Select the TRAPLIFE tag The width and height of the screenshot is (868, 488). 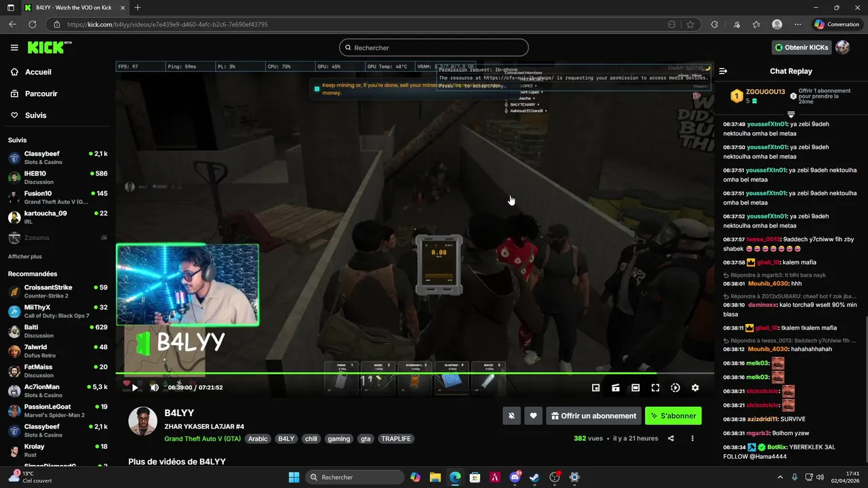pyautogui.click(x=396, y=439)
